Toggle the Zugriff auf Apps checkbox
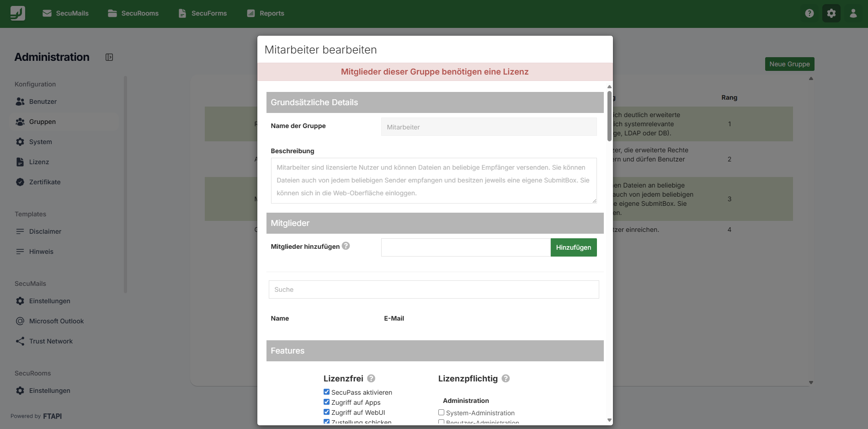868x429 pixels. 326,402
